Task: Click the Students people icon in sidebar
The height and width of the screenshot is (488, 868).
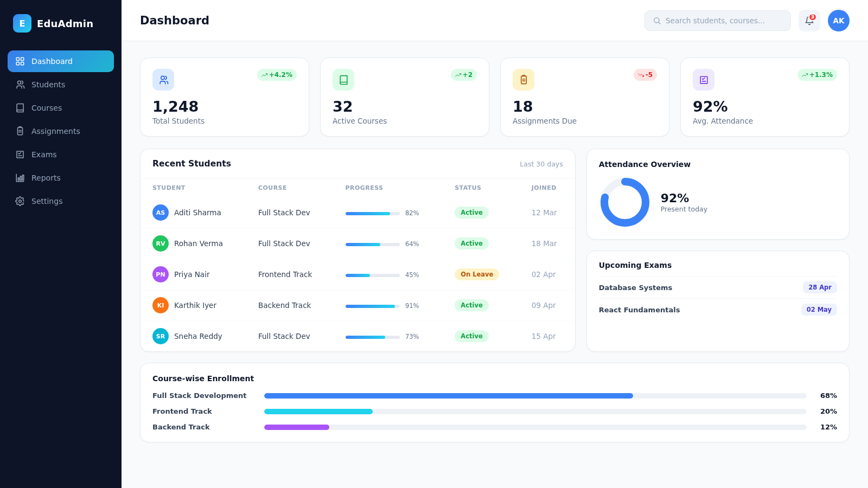Action: click(20, 85)
